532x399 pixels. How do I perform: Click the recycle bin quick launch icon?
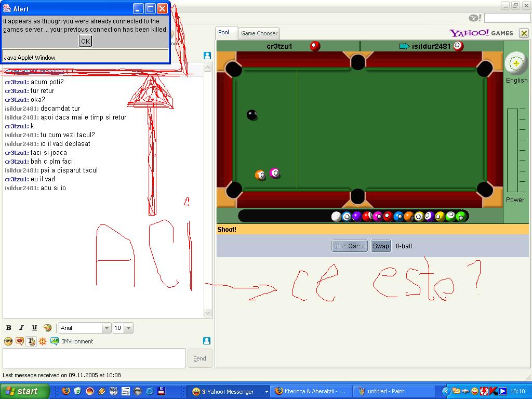pyautogui.click(x=77, y=391)
